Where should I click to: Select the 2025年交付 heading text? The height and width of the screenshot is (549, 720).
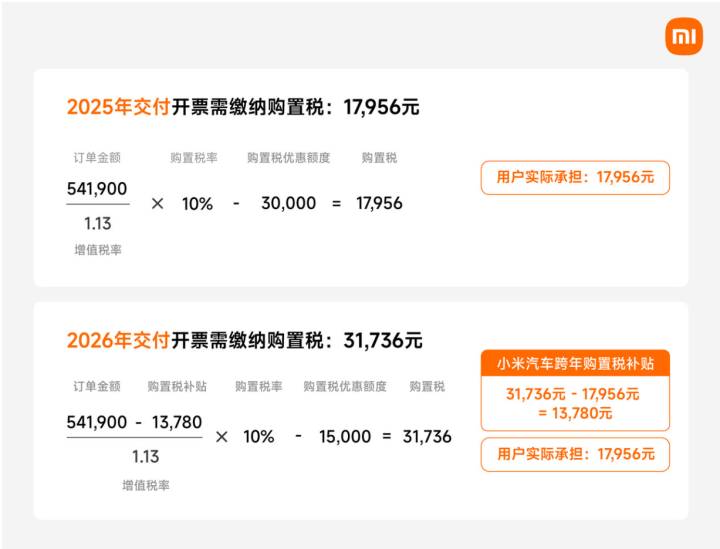119,107
